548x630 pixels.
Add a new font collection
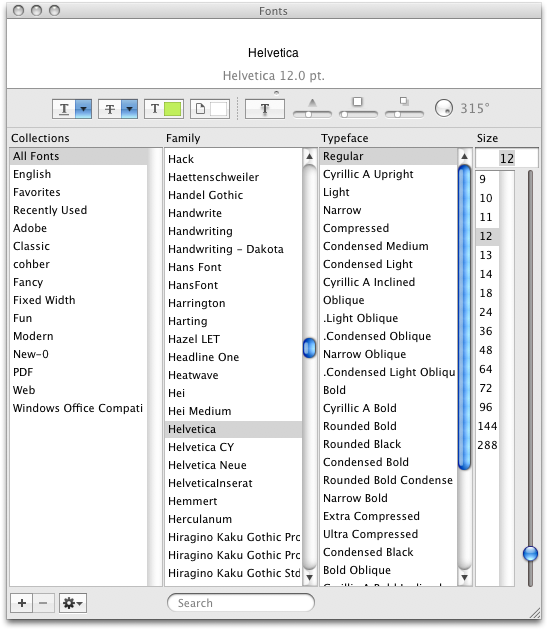point(22,603)
